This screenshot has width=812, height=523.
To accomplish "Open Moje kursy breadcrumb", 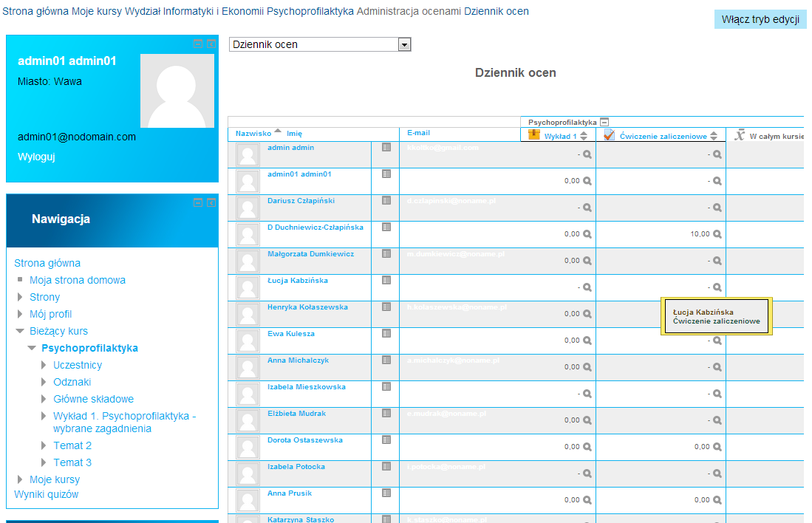I will pos(97,11).
